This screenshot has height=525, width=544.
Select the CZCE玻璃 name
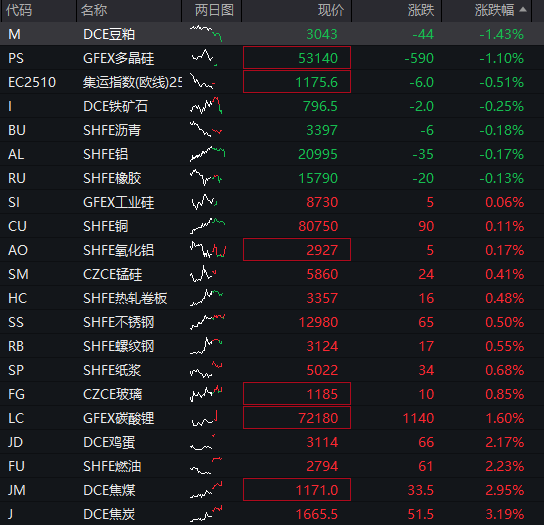112,394
